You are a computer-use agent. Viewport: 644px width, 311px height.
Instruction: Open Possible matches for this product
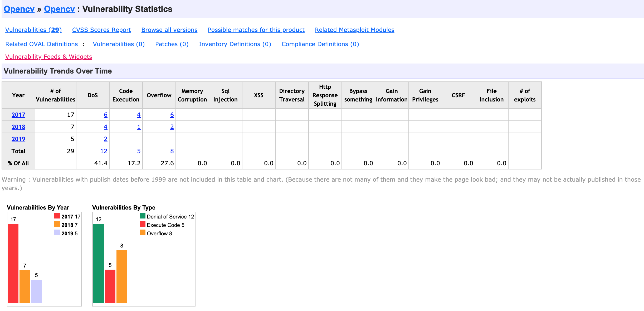pyautogui.click(x=256, y=30)
